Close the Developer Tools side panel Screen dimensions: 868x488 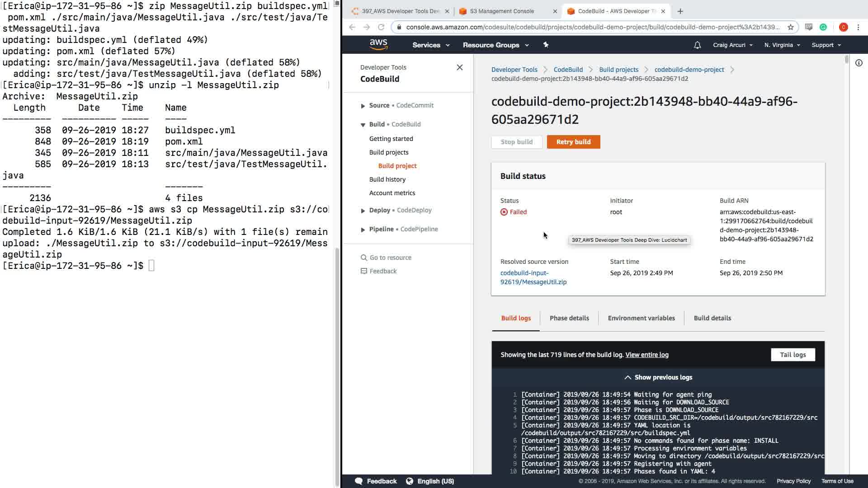[459, 67]
